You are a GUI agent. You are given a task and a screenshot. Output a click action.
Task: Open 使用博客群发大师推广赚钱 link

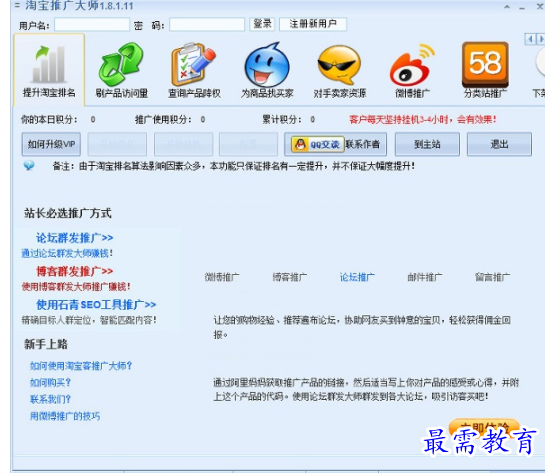(x=76, y=287)
